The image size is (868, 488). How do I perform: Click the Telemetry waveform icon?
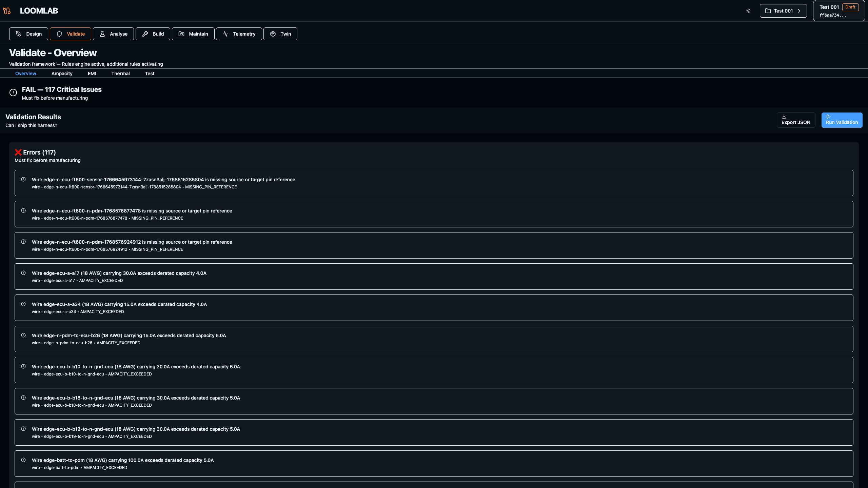click(x=226, y=34)
